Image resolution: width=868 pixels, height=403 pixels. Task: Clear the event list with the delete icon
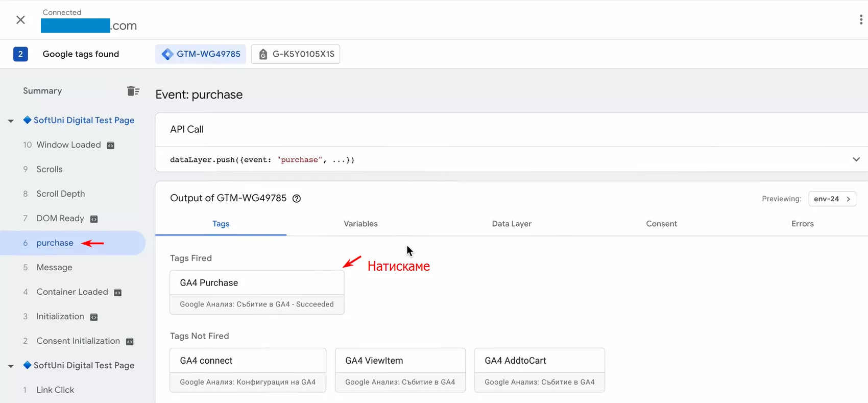133,91
